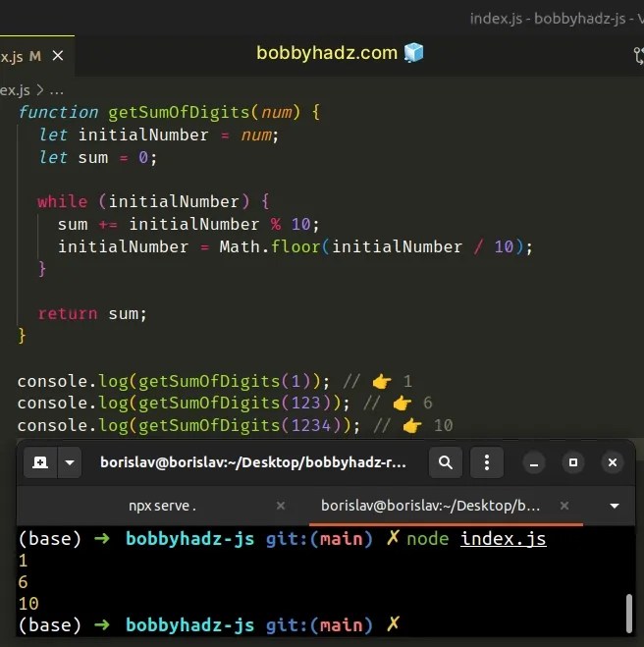The height and width of the screenshot is (647, 644).
Task: Click the terminal output '10'
Action: click(x=28, y=604)
